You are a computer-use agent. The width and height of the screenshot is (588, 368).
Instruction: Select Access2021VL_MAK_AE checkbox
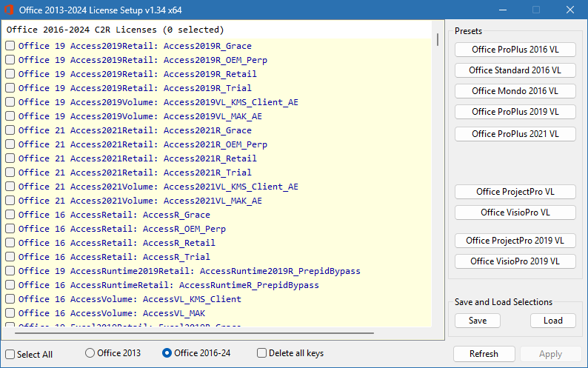[x=10, y=201]
